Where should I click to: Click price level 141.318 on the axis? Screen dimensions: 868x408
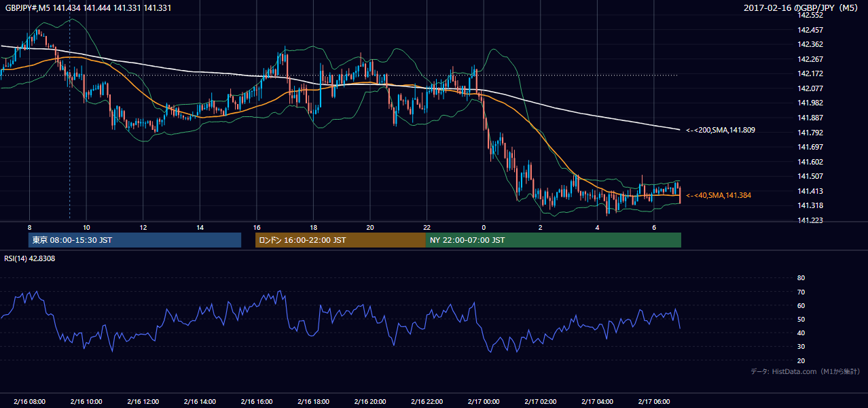coord(811,205)
